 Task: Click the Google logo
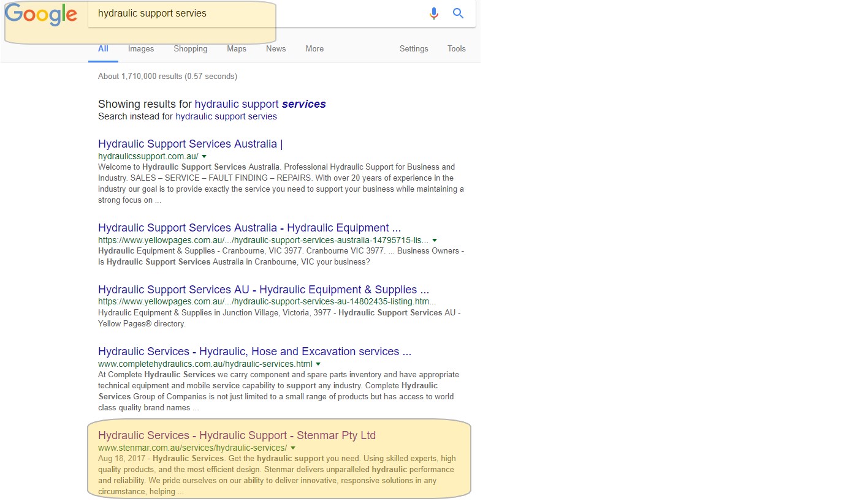pos(41,15)
